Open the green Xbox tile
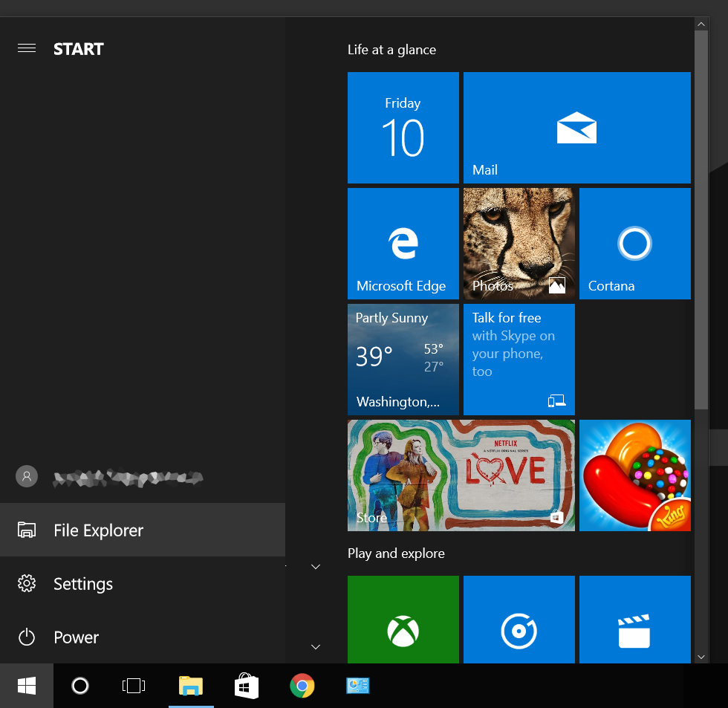The width and height of the screenshot is (728, 708). pos(403,620)
